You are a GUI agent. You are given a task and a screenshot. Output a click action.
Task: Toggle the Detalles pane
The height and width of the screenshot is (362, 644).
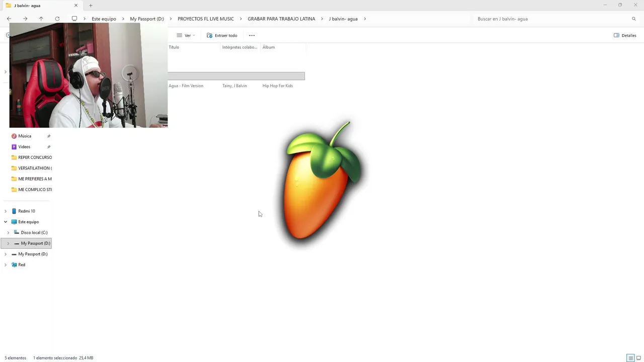[625, 35]
